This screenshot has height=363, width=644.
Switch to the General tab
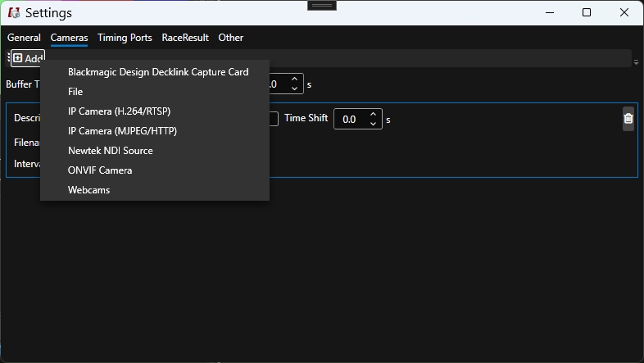tap(24, 38)
